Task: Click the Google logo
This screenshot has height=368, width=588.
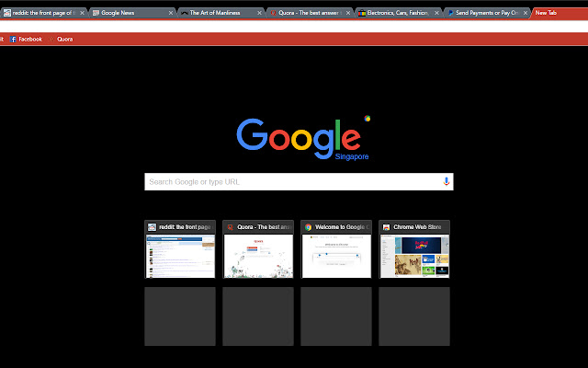Action: click(299, 138)
